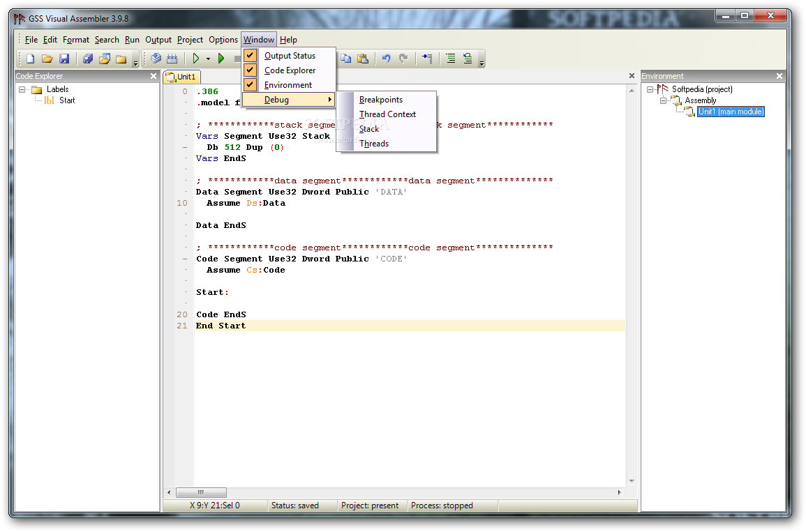Click the Labels folder icon
This screenshot has width=806, height=532.
click(x=36, y=90)
